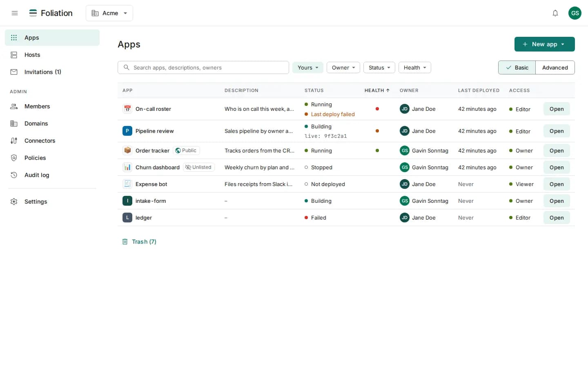
Task: Open the On-call roster app
Action: (557, 109)
